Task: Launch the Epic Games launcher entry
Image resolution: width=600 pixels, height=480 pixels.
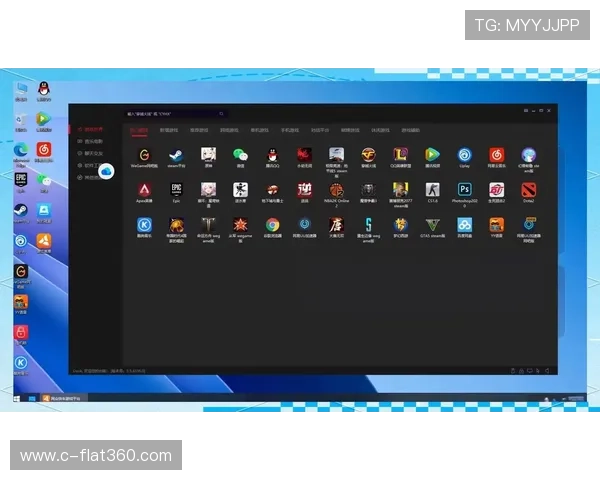Action: point(176,190)
